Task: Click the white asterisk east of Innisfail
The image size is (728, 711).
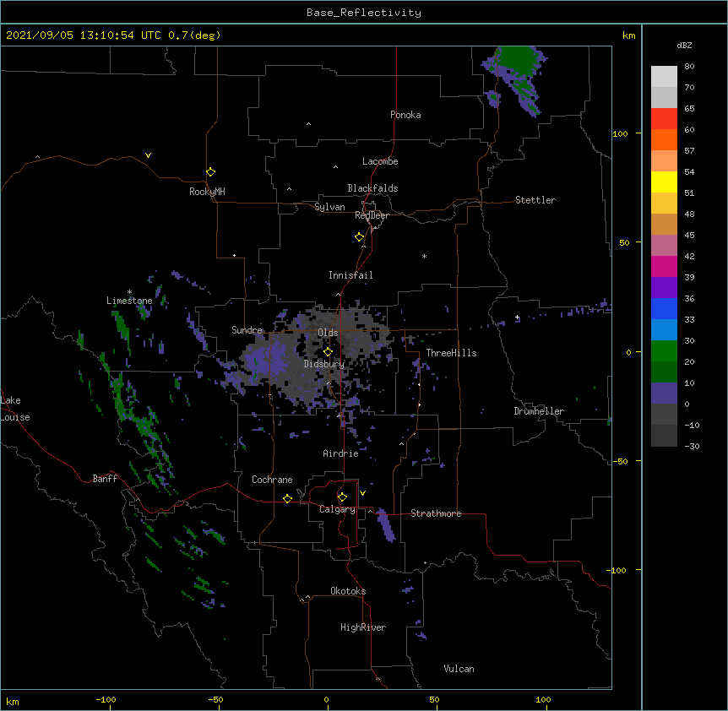Action: 424,256
